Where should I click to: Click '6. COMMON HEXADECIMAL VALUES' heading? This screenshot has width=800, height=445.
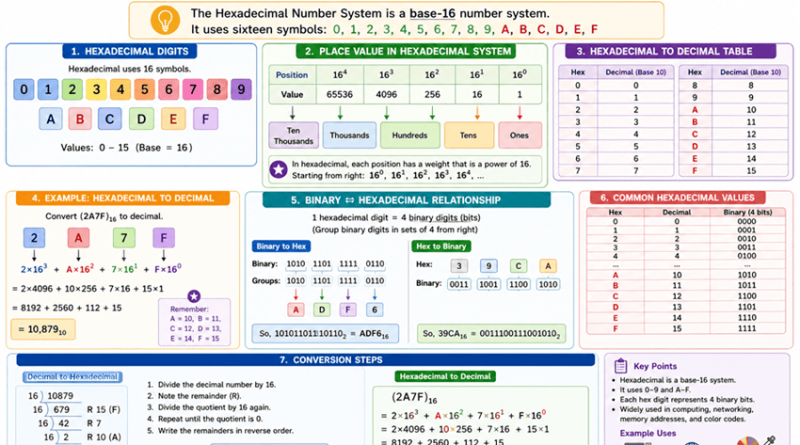pos(677,197)
